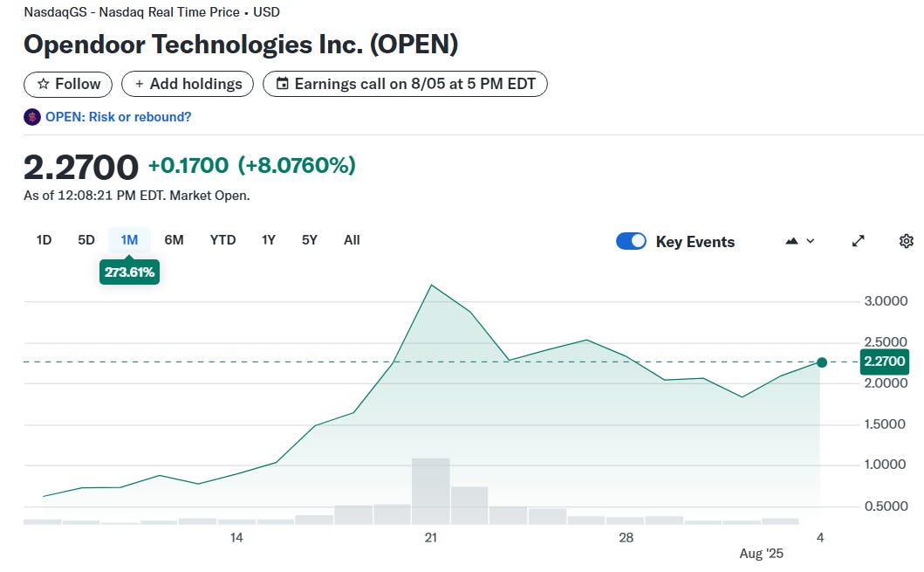
Task: Expand the chart to full screen
Action: 858,241
